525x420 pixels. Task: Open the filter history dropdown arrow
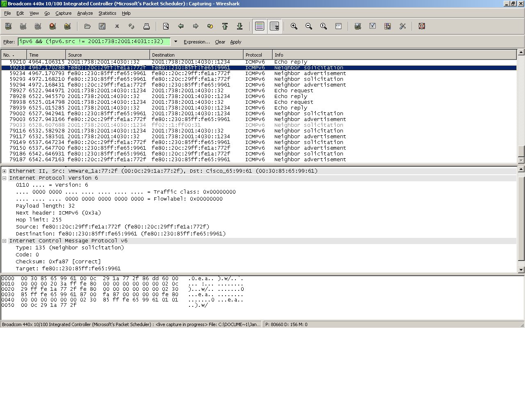(x=176, y=41)
